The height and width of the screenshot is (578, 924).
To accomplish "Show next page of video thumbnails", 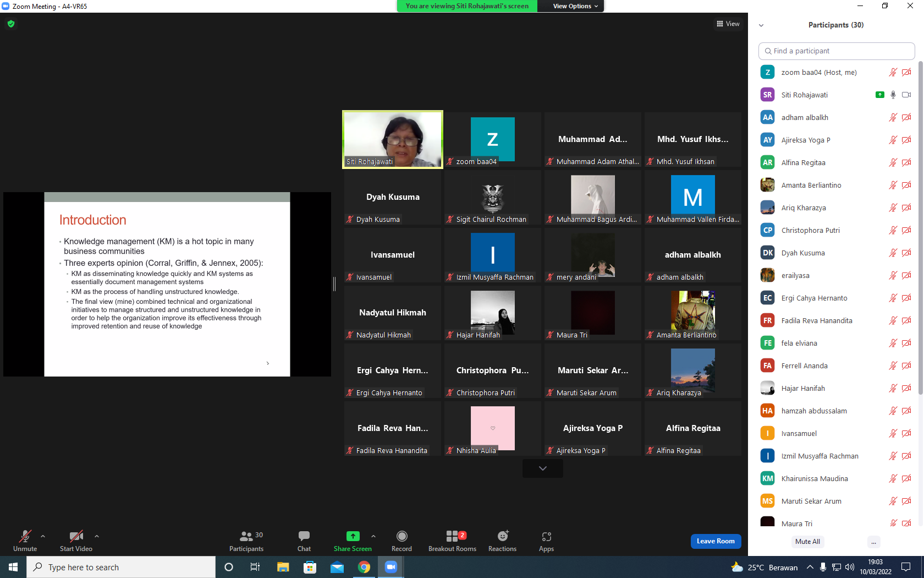I will 543,468.
